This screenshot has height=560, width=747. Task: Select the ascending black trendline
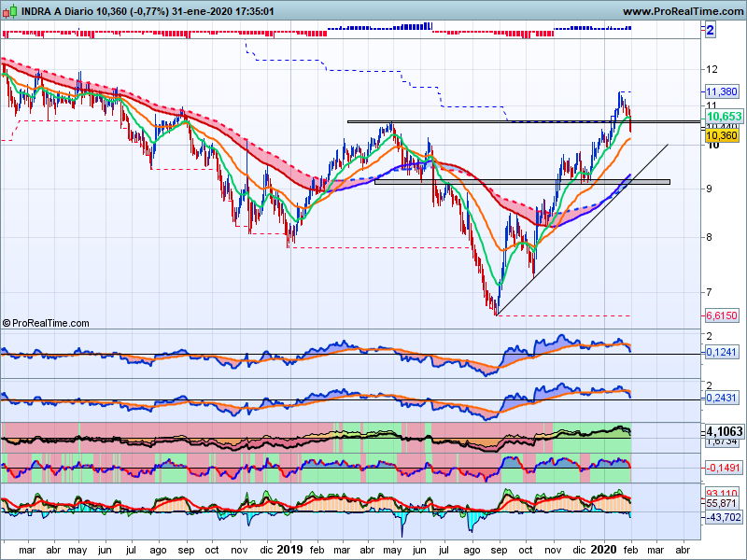coord(582,230)
